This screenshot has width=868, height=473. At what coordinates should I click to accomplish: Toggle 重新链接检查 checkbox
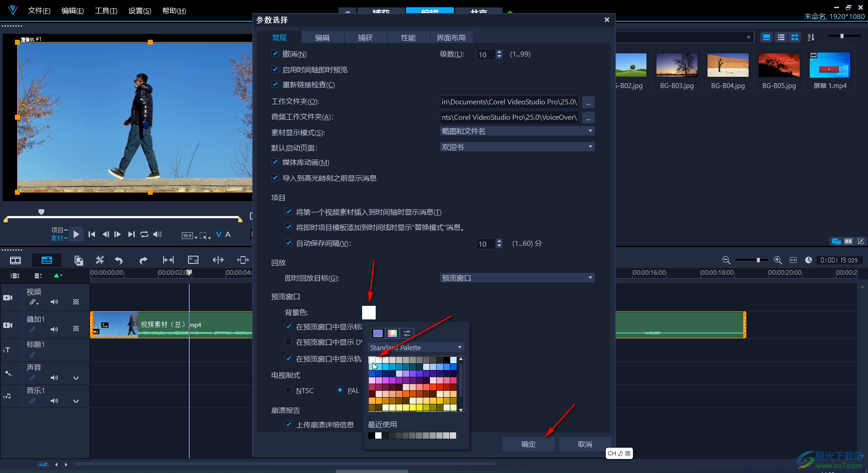(275, 84)
